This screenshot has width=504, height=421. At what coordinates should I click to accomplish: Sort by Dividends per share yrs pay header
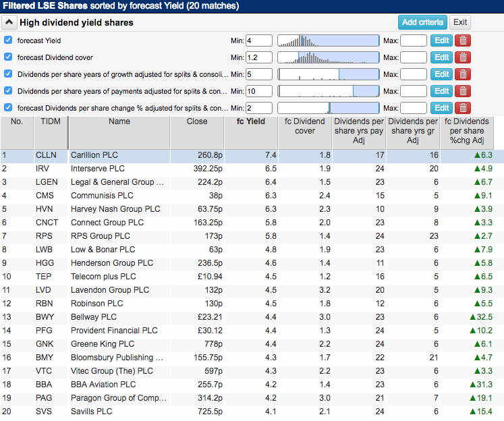click(359, 132)
